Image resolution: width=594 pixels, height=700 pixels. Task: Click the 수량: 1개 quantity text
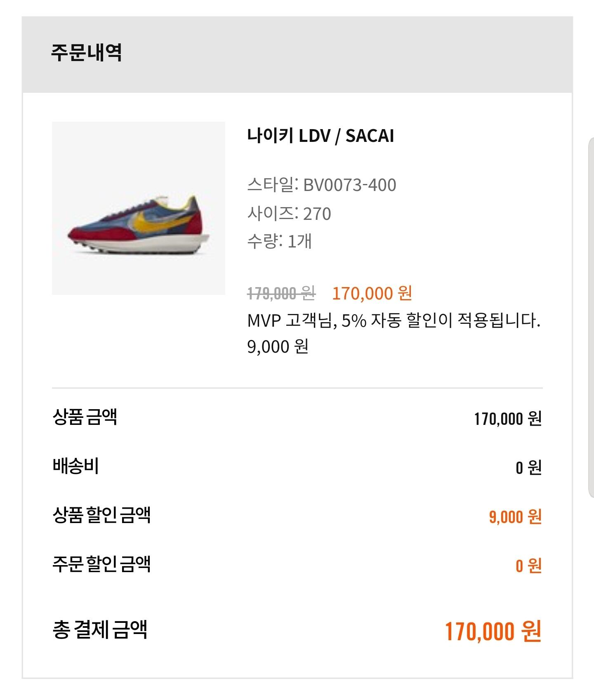pyautogui.click(x=279, y=241)
